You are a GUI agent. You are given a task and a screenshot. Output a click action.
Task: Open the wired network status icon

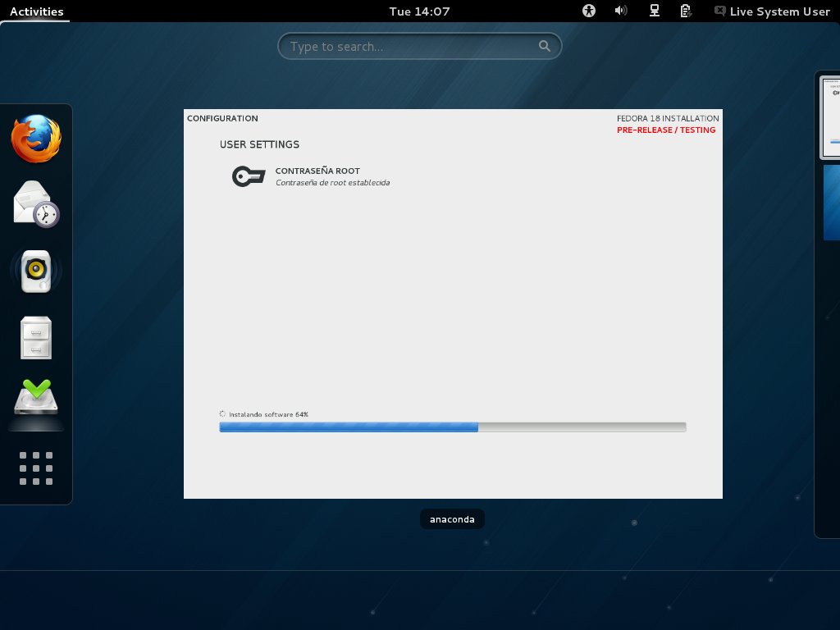pyautogui.click(x=655, y=11)
